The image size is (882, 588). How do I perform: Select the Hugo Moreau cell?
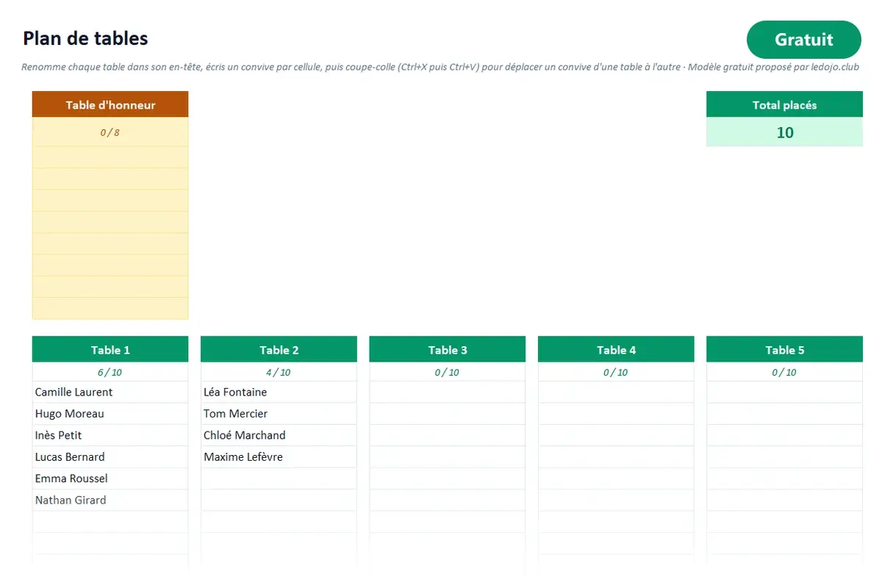coord(110,414)
